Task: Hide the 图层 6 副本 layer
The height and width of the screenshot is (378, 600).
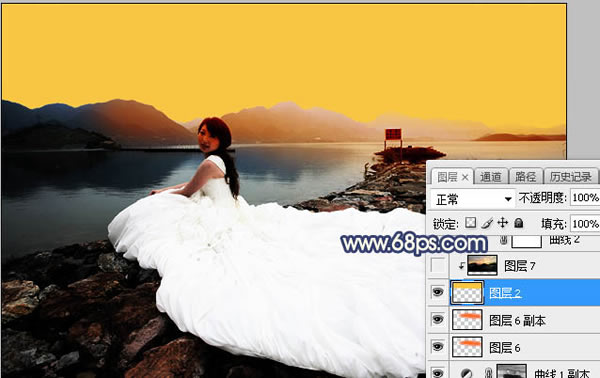Action: click(x=438, y=319)
